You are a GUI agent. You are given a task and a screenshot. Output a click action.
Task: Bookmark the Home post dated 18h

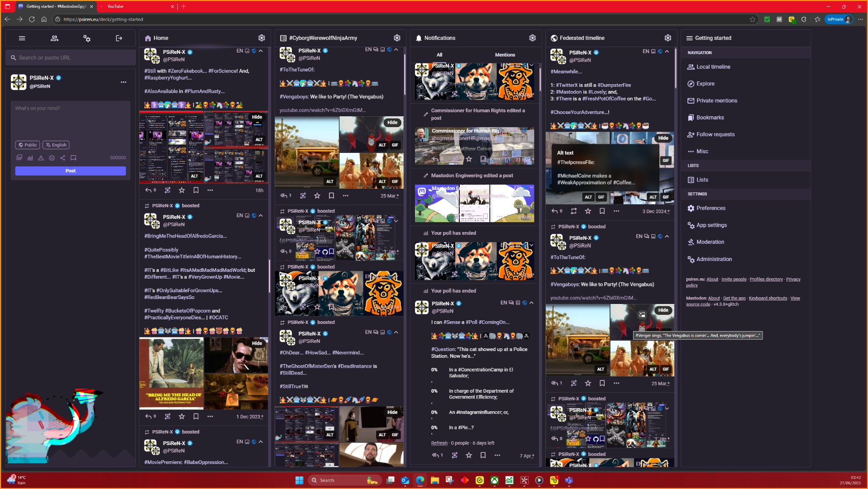tap(196, 190)
